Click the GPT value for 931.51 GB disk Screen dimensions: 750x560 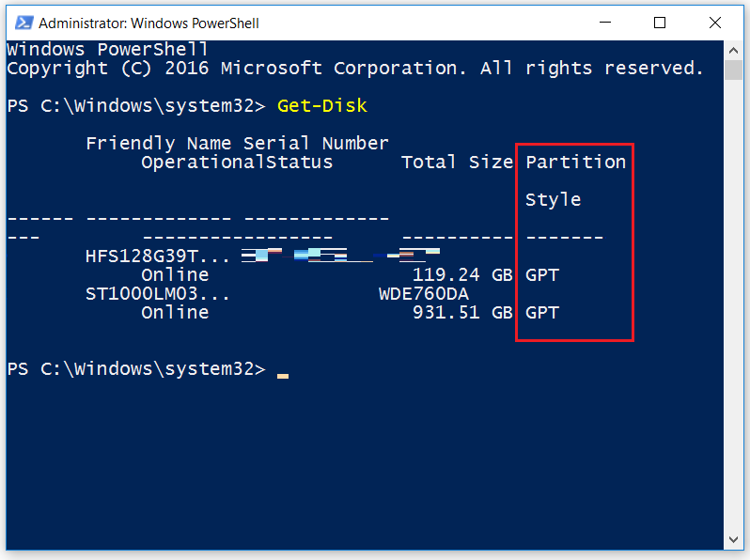pyautogui.click(x=542, y=312)
